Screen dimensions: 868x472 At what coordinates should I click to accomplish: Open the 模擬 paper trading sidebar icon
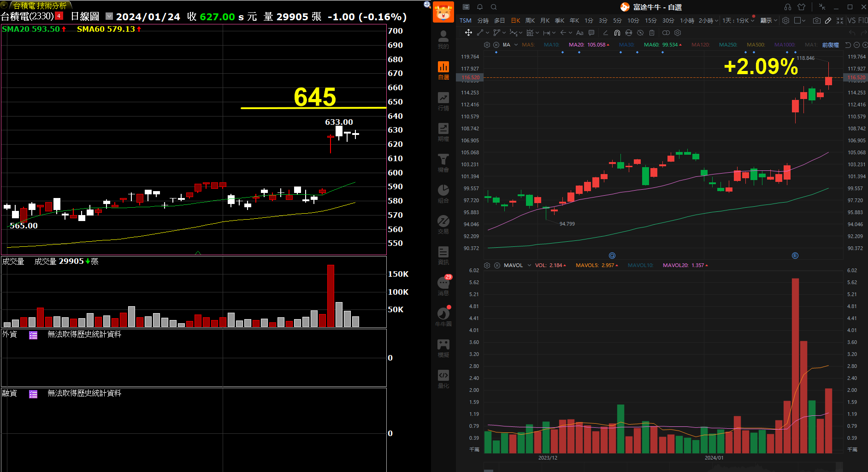pyautogui.click(x=443, y=348)
